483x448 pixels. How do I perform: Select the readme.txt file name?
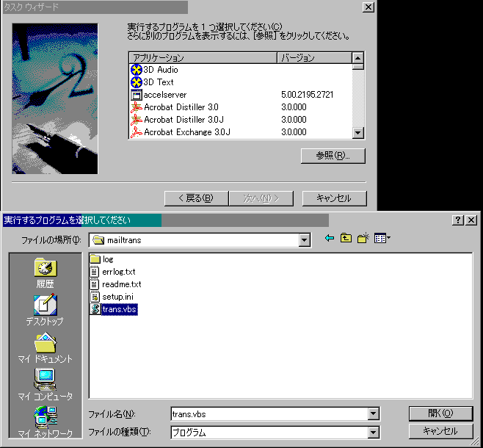click(x=122, y=284)
